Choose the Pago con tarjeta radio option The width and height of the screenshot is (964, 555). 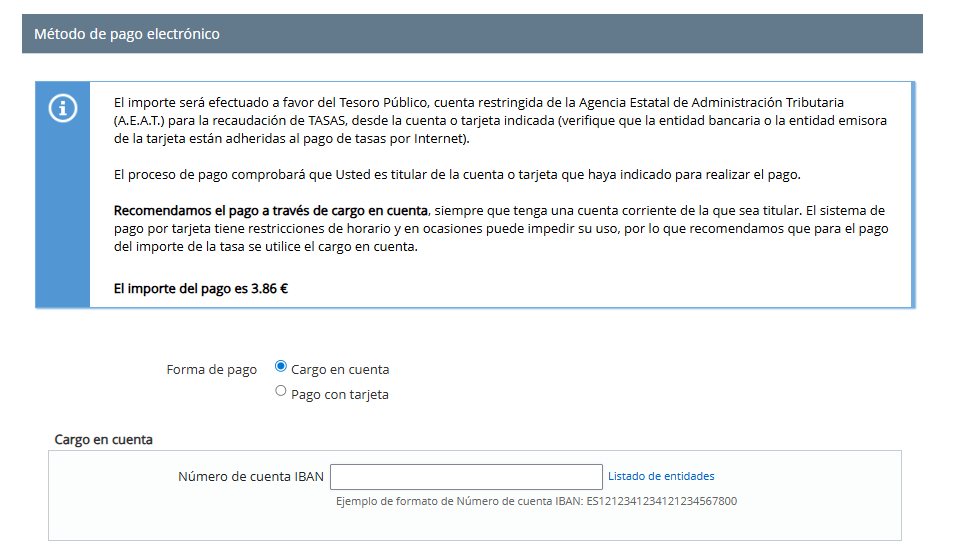(x=281, y=392)
